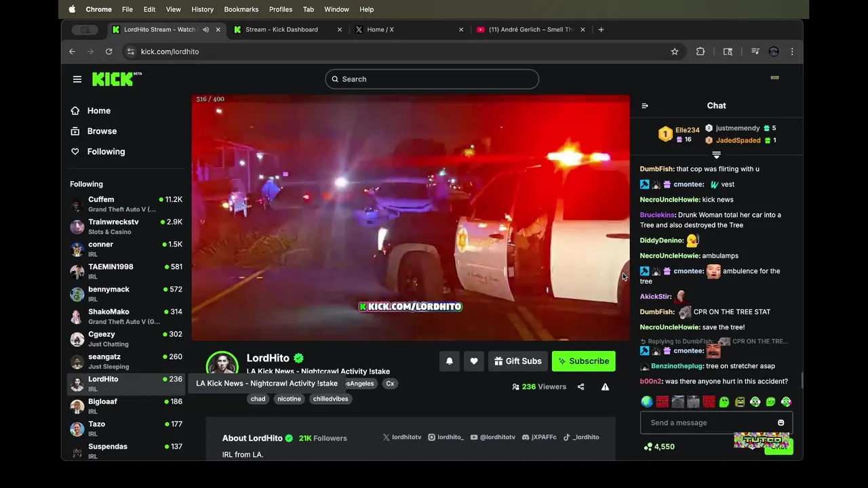Screen dimensions: 868x488
Task: Open the Following page in sidebar
Action: 106,151
